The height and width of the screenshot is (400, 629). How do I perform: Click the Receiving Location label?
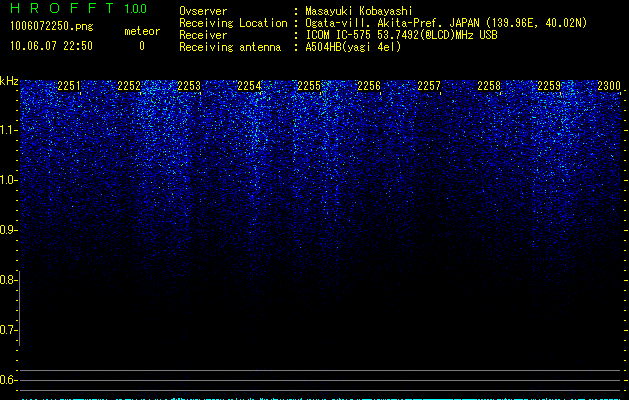click(233, 23)
